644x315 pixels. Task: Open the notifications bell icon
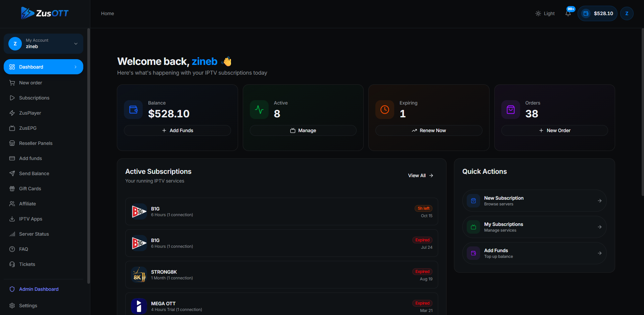(568, 13)
